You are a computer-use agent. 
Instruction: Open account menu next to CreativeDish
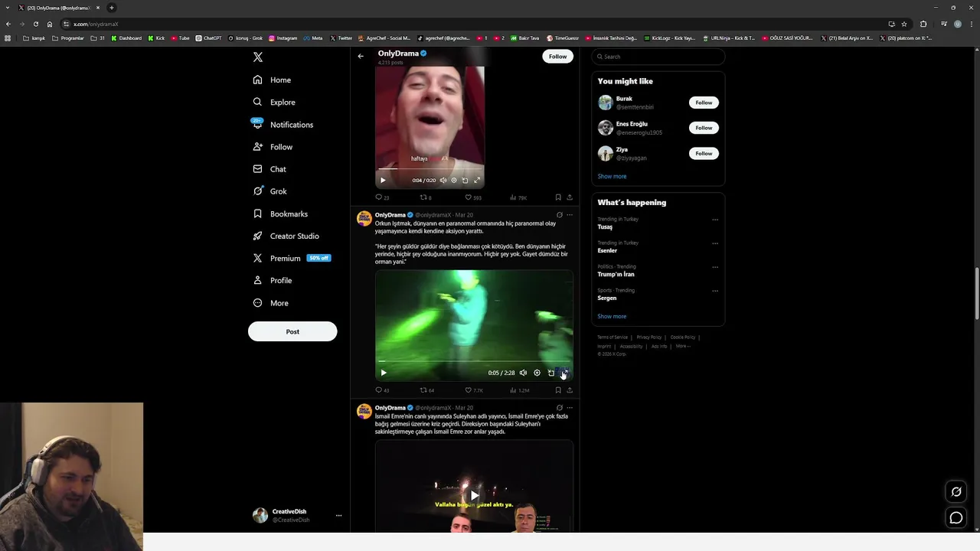338,516
